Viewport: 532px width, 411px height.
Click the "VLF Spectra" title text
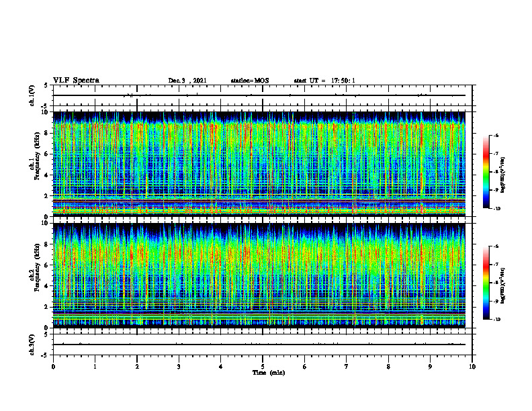(76, 81)
